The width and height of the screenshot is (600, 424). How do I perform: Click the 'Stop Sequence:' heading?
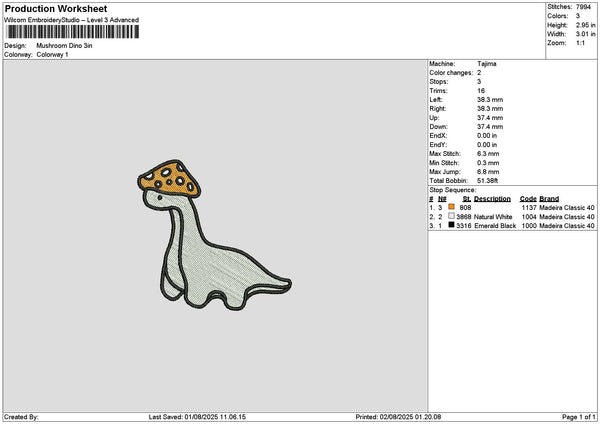[x=453, y=190]
